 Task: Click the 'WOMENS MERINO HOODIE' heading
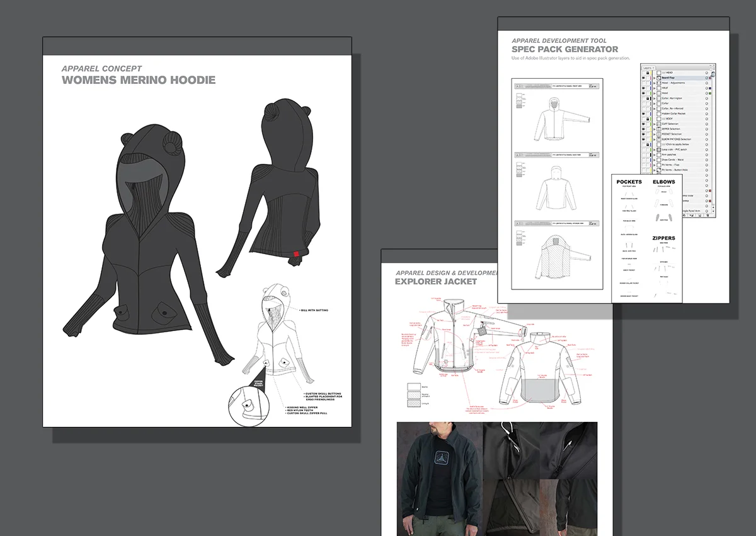point(139,80)
